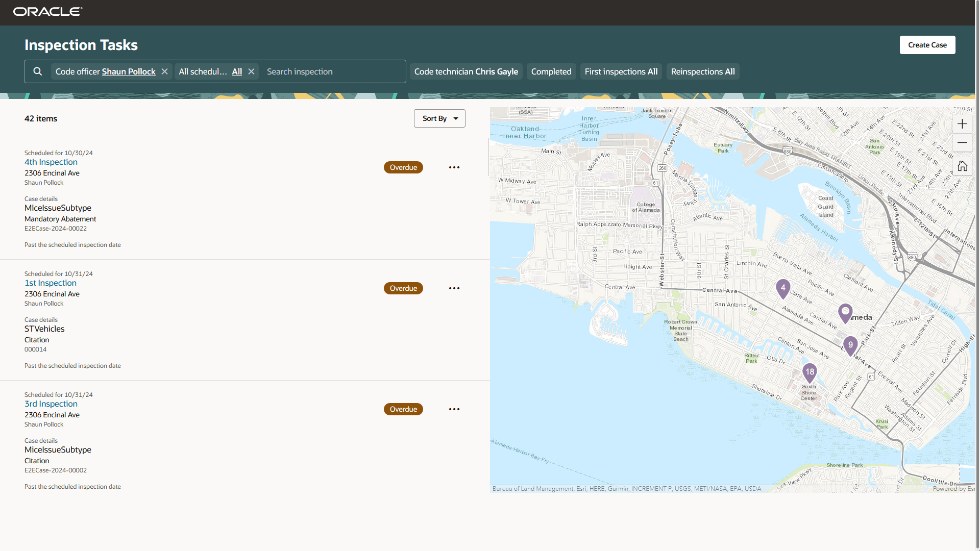Open the ellipsis menu for 4th Inspection
The image size is (980, 551).
(454, 167)
